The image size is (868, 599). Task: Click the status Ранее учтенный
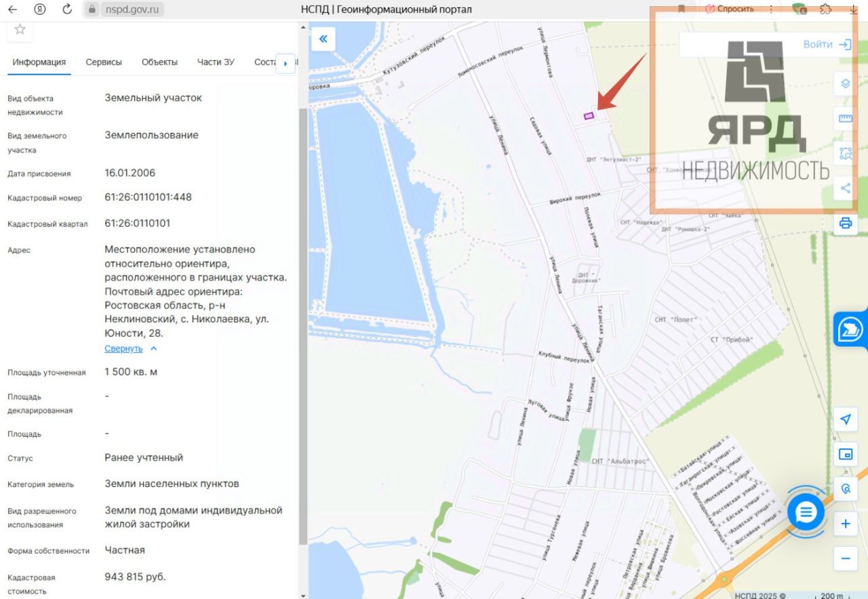point(144,457)
